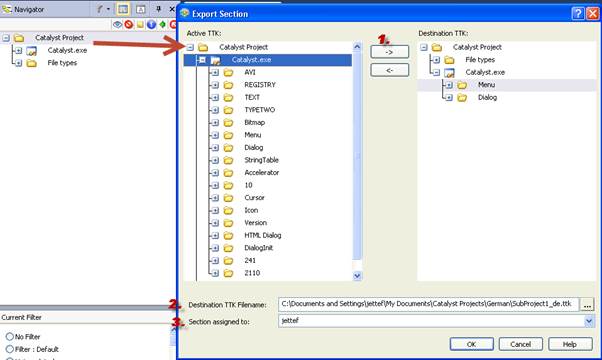The height and width of the screenshot is (360, 602).
Task: Click the Destination TTK Filename field
Action: coord(428,304)
